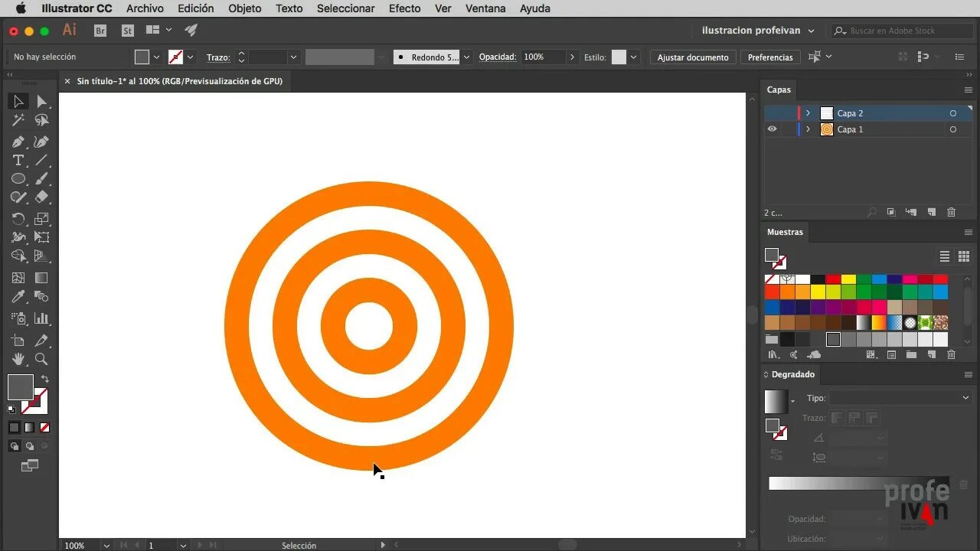Select the Ellipse tool
The image size is (980, 551).
(x=18, y=178)
